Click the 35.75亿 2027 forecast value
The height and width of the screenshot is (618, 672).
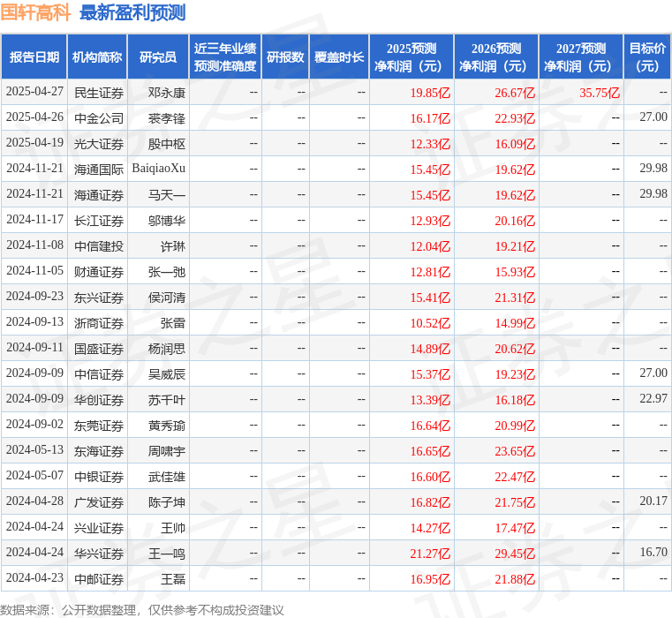coord(600,93)
